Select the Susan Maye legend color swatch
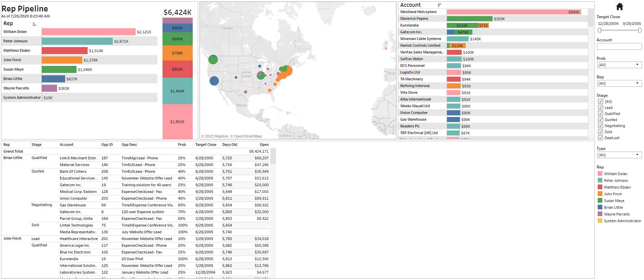The image size is (644, 280). [x=600, y=201]
